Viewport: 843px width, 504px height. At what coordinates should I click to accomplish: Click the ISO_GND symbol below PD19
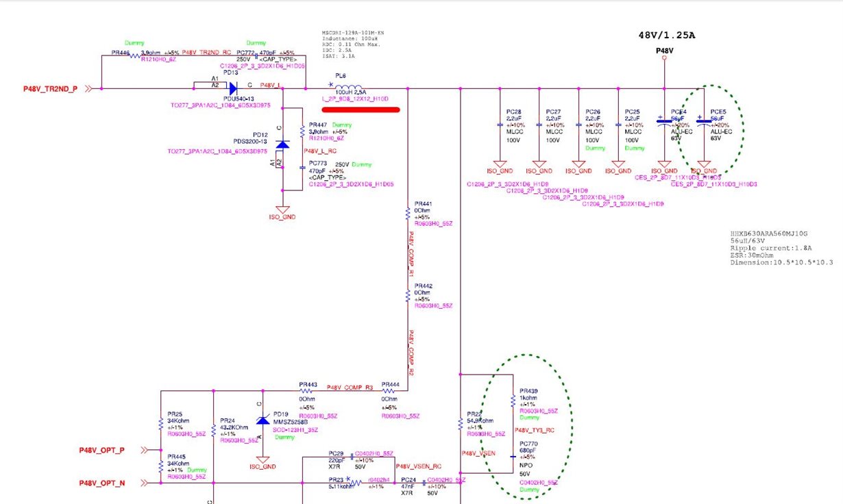261,462
